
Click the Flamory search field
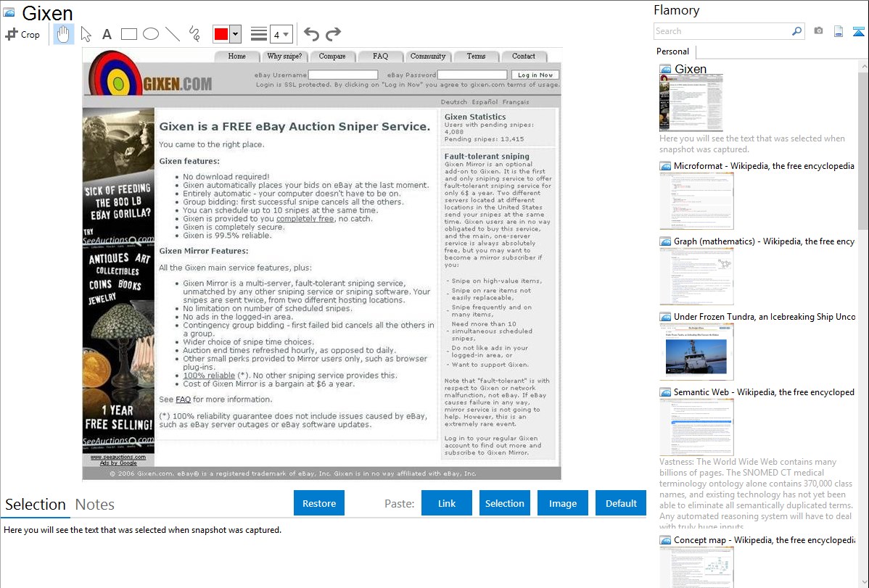click(x=722, y=31)
